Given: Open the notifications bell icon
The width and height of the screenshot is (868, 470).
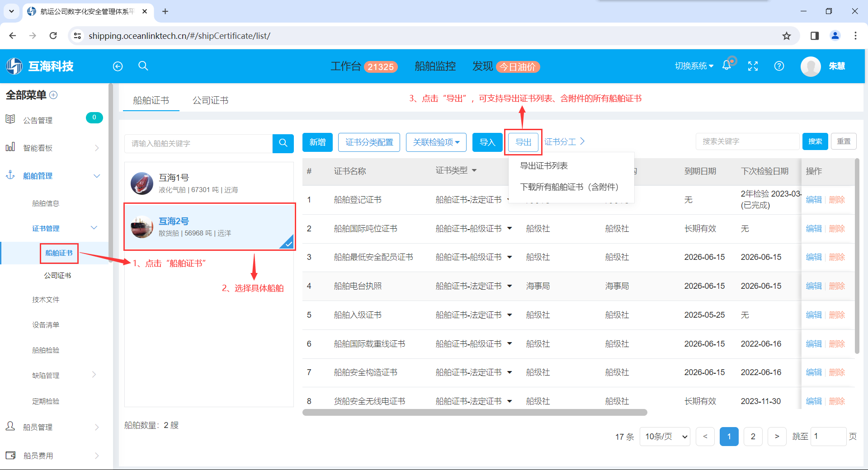Looking at the screenshot, I should point(726,66).
